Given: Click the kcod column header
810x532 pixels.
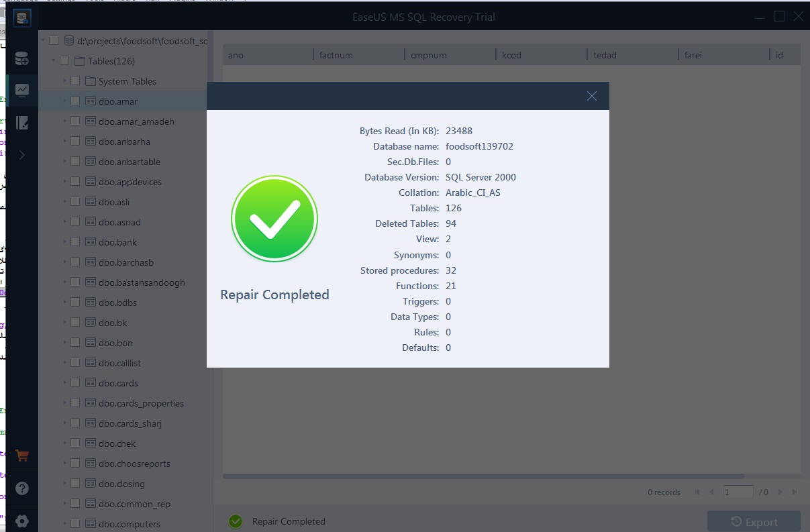Looking at the screenshot, I should [542, 55].
